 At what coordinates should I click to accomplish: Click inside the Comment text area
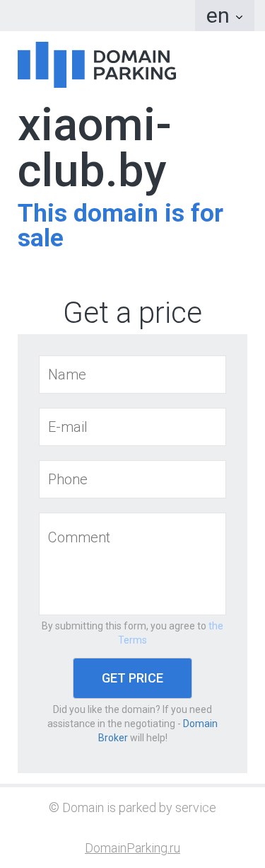tap(132, 564)
